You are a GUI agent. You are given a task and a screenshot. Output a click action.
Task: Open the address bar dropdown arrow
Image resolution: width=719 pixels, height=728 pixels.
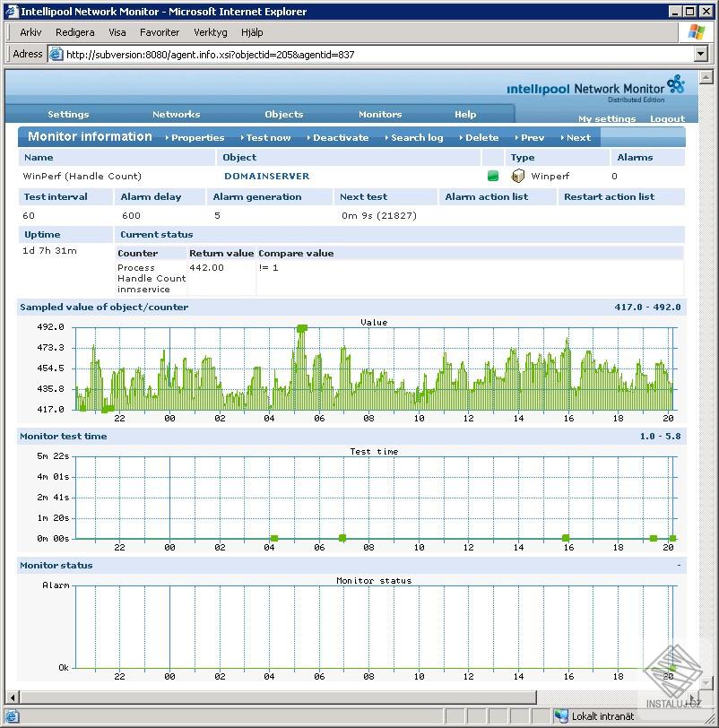click(700, 54)
